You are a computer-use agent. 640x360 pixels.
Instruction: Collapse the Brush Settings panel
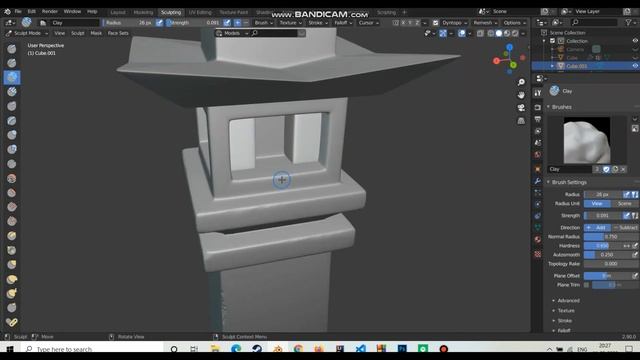click(569, 182)
